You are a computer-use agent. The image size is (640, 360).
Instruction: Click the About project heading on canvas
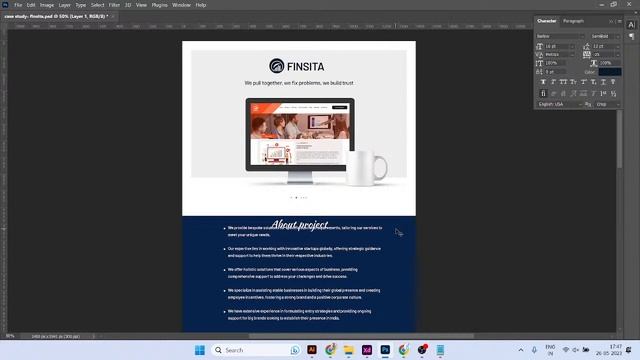click(300, 224)
